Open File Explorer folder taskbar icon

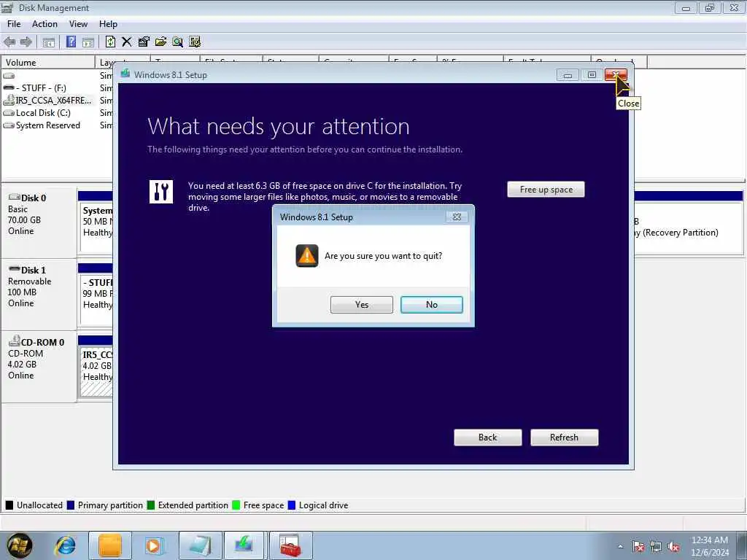coord(110,545)
